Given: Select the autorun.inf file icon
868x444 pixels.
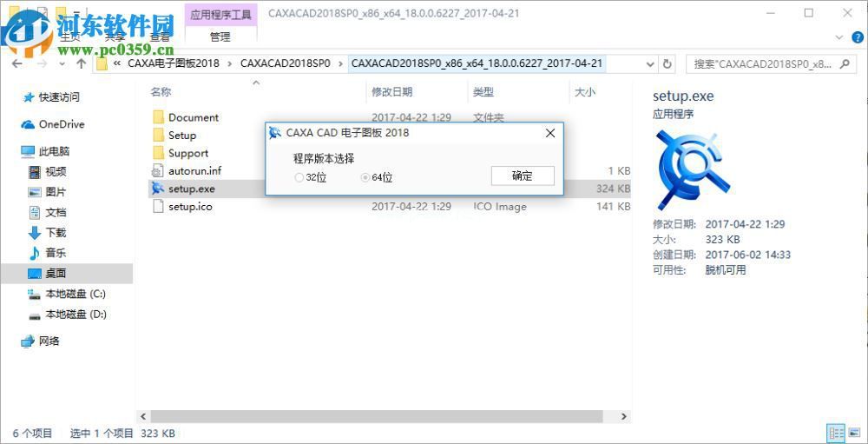Looking at the screenshot, I should point(158,170).
